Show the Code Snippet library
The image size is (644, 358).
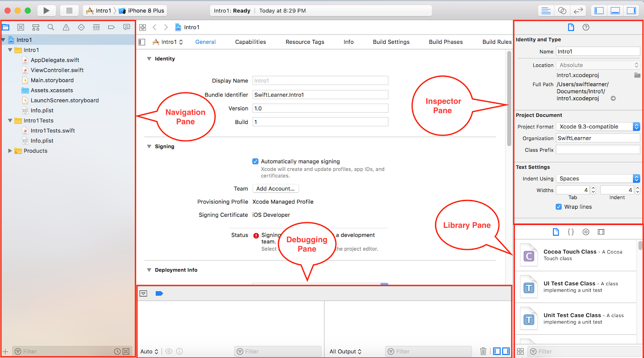[571, 232]
